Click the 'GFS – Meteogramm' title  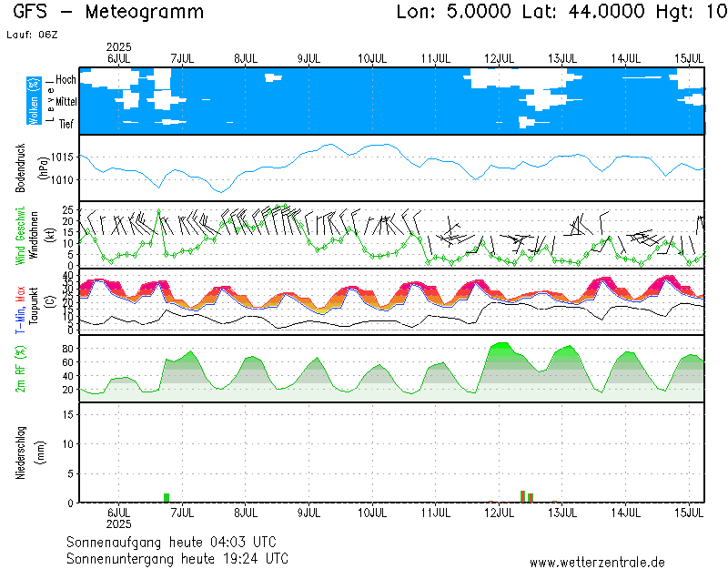[108, 12]
